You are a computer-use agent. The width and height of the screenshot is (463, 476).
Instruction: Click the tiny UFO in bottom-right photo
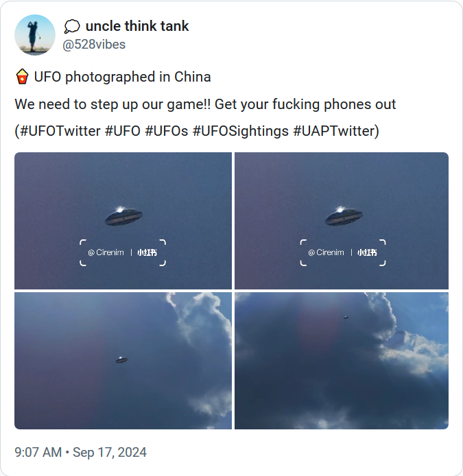click(346, 318)
